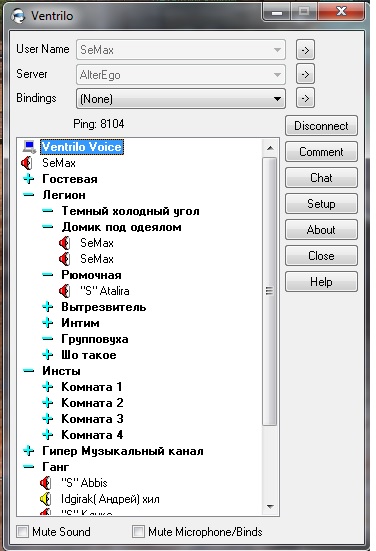This screenshot has height=551, width=376.
Task: Click the scroll down arrow of channel list
Action: 270,506
